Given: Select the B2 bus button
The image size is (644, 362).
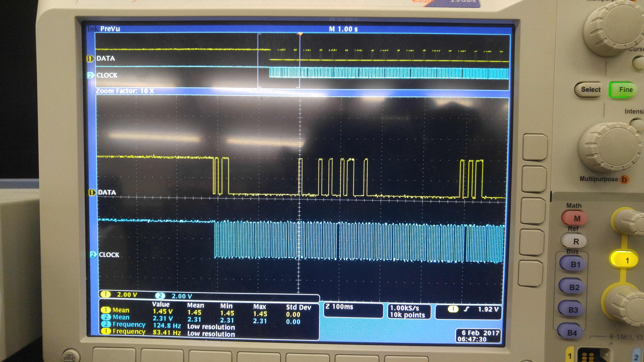Looking at the screenshot, I should pos(572,287).
